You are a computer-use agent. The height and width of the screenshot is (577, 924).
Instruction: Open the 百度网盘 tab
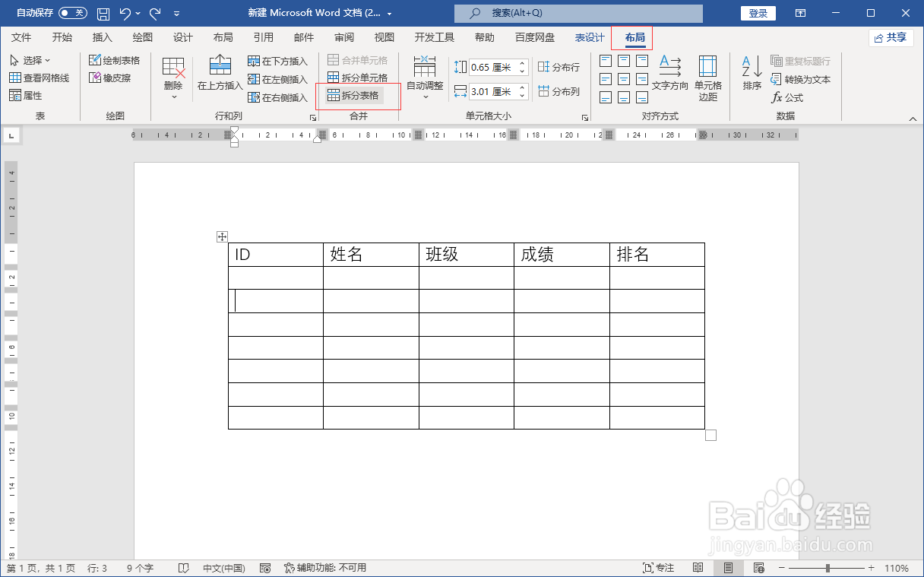click(535, 37)
